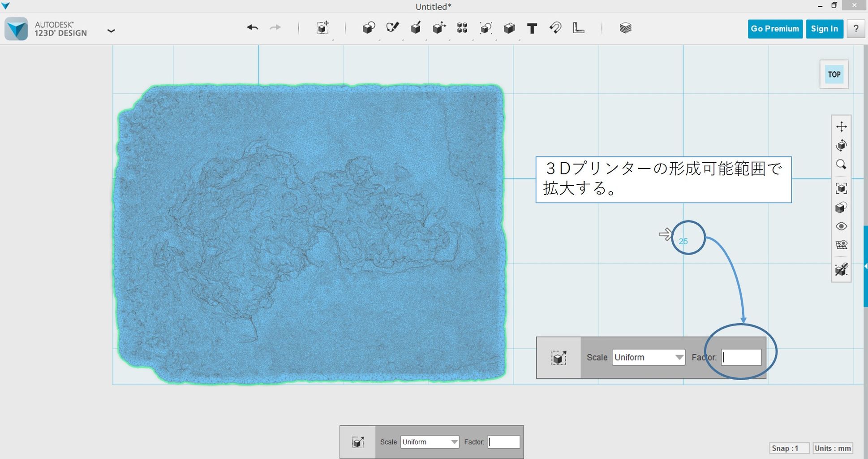Image resolution: width=868 pixels, height=459 pixels.
Task: Open the Units : mm setting
Action: (833, 448)
